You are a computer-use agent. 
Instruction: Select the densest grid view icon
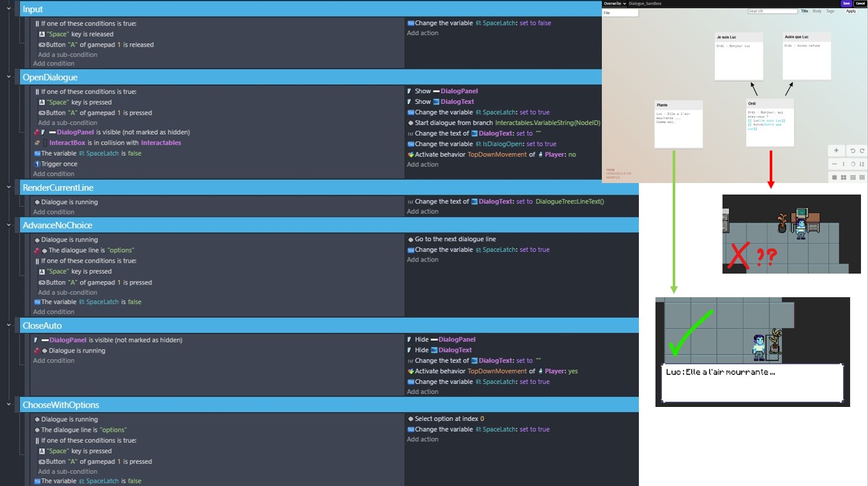click(x=862, y=177)
